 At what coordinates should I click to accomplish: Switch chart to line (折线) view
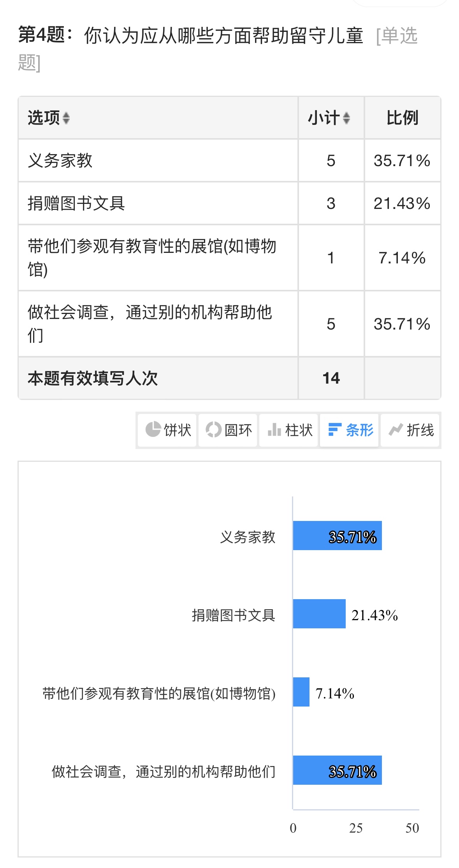point(410,430)
